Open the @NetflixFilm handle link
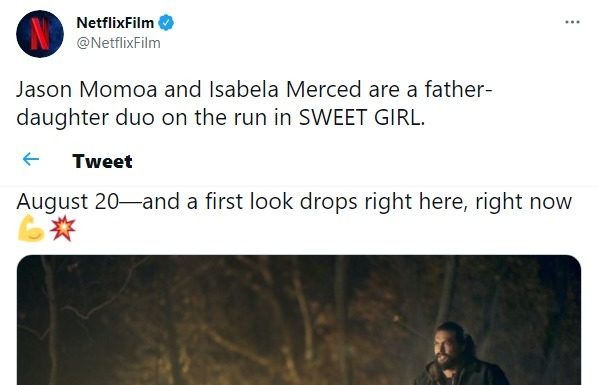598x385 pixels. coord(118,43)
